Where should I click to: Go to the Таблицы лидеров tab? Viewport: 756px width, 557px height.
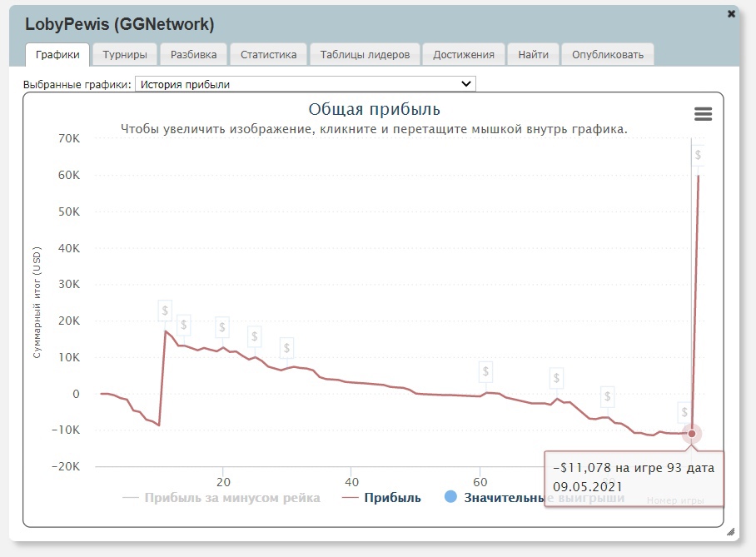(x=366, y=55)
